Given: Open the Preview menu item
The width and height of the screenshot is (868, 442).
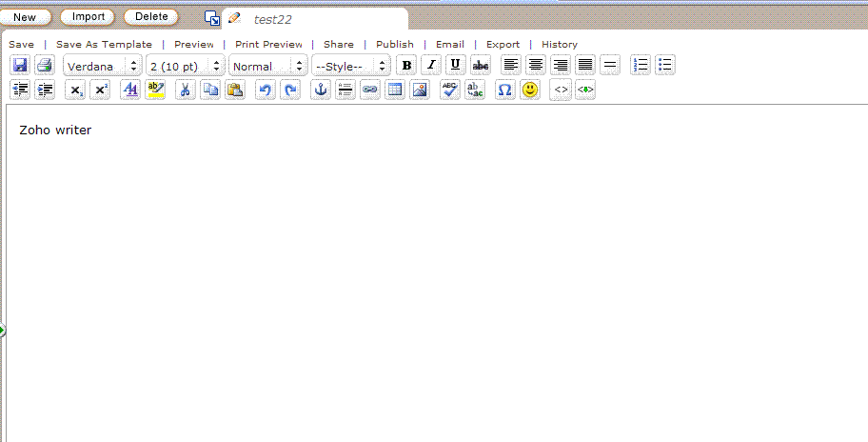Looking at the screenshot, I should (194, 45).
